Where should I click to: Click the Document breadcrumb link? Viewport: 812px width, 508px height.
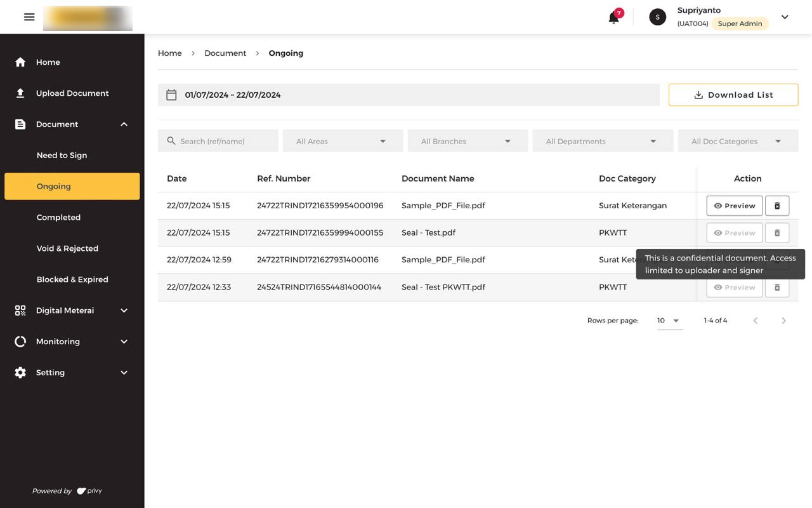(x=225, y=53)
